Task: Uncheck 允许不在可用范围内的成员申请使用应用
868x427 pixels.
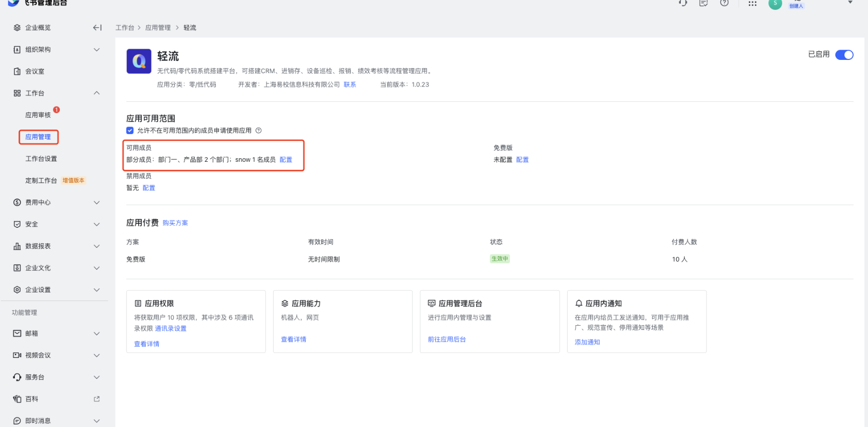Action: click(130, 131)
